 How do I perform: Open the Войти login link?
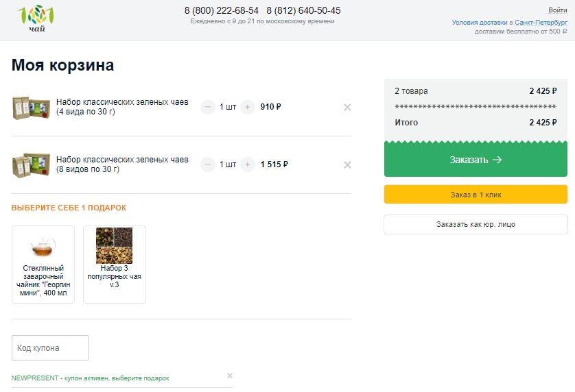[x=557, y=10]
